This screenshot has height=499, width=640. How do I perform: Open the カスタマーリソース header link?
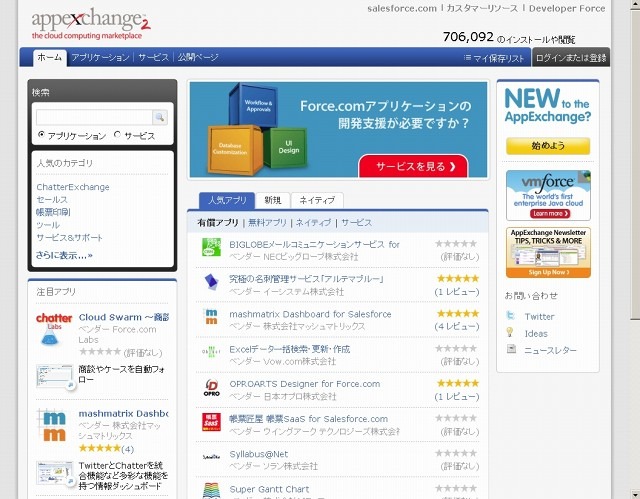point(482,8)
